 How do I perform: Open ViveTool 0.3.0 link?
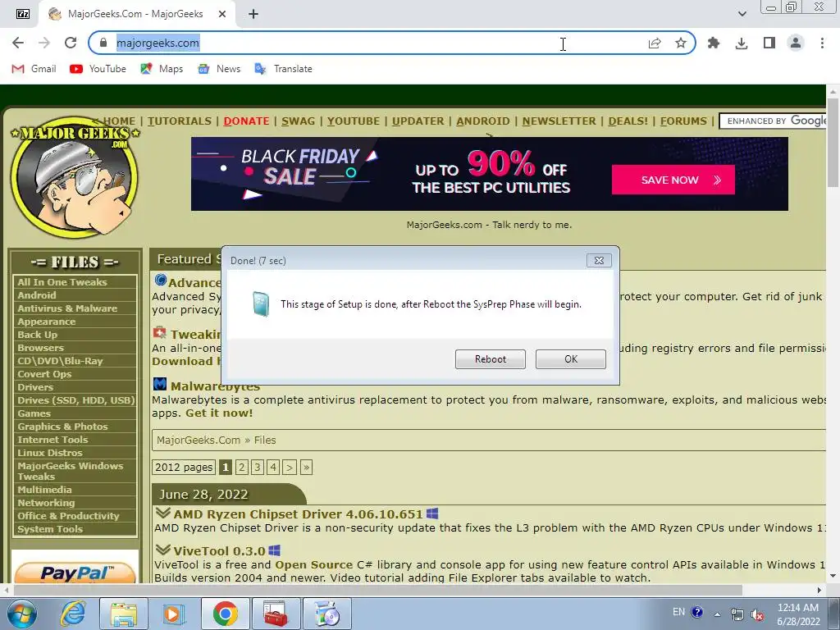pyautogui.click(x=220, y=551)
